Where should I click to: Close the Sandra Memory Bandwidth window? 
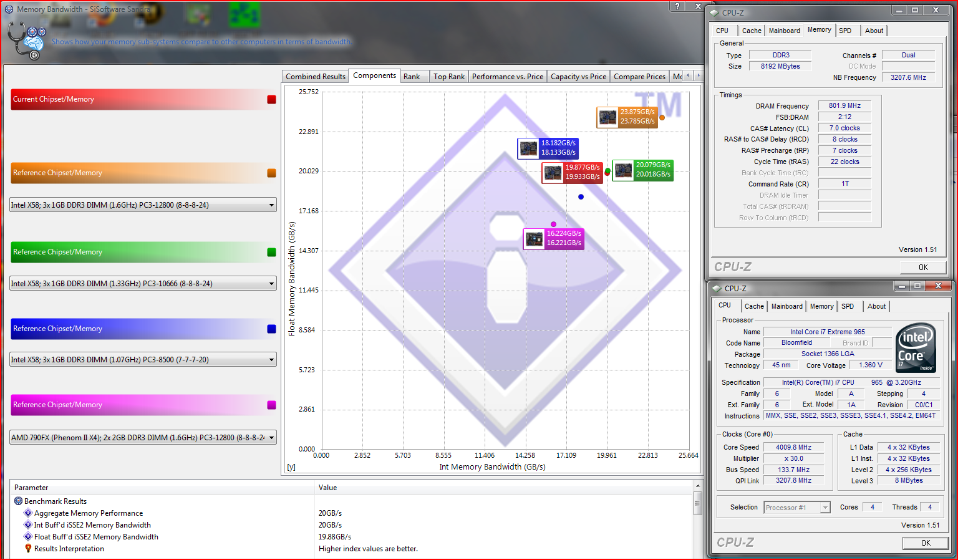(x=697, y=6)
